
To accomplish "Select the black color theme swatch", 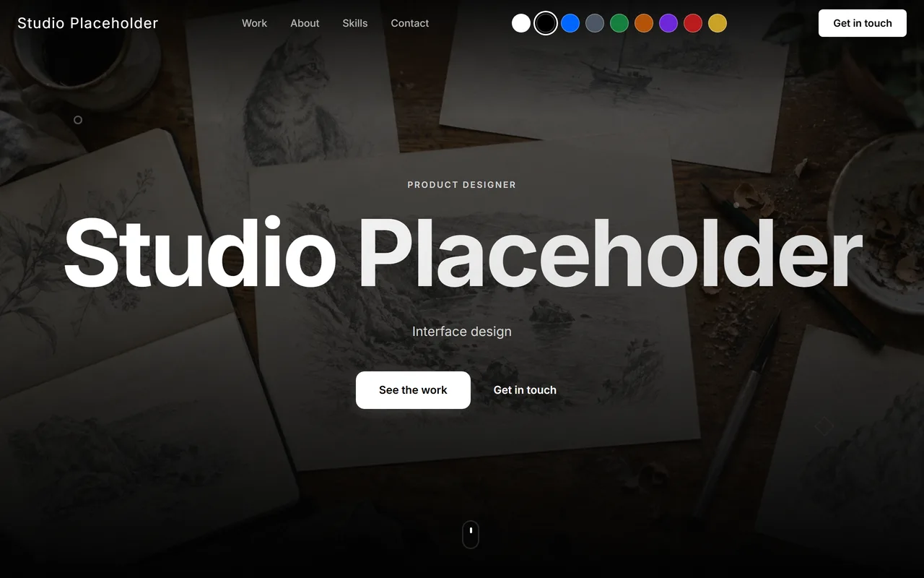I will [546, 23].
